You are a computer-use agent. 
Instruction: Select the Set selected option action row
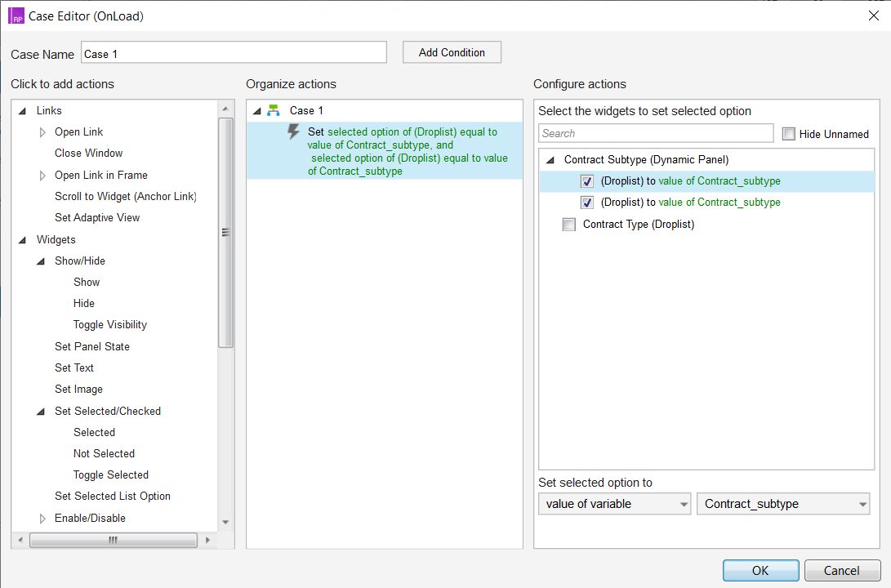385,151
